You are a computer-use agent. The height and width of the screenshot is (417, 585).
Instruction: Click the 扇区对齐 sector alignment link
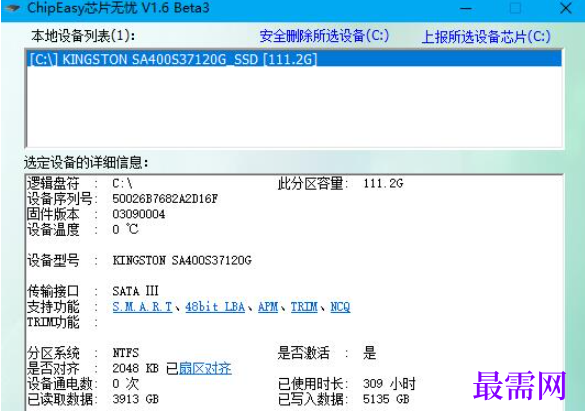click(x=205, y=369)
